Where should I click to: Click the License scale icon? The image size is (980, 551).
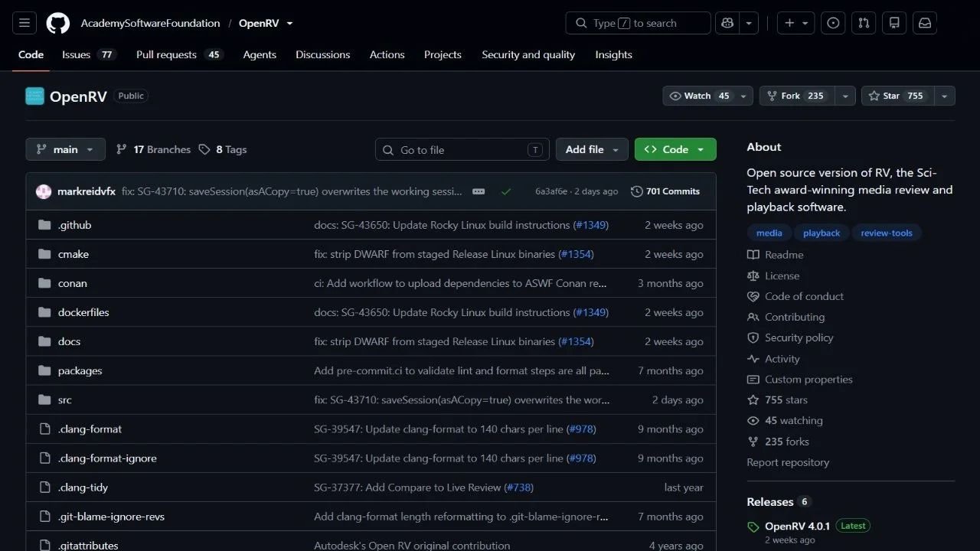pos(753,275)
